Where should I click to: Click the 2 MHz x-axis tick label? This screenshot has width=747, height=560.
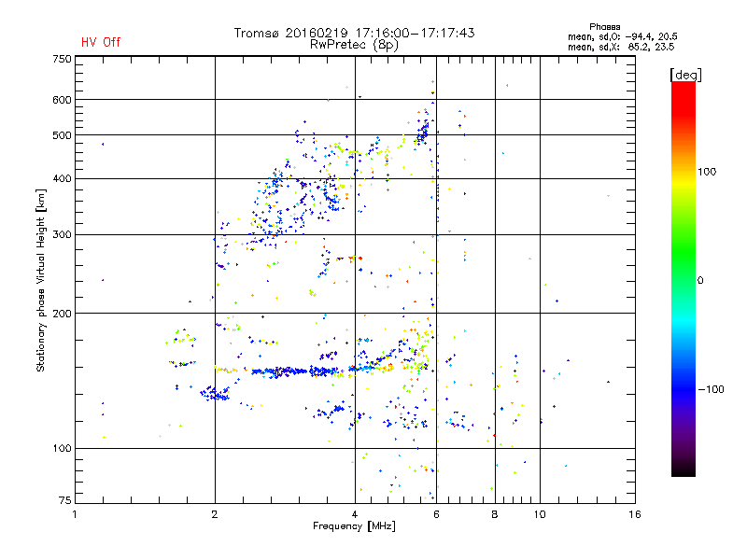215,515
